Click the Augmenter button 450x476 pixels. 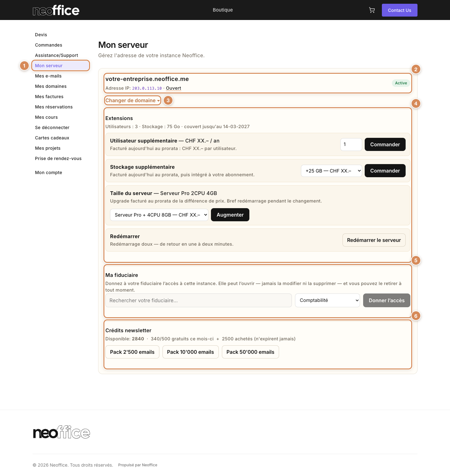pos(230,215)
